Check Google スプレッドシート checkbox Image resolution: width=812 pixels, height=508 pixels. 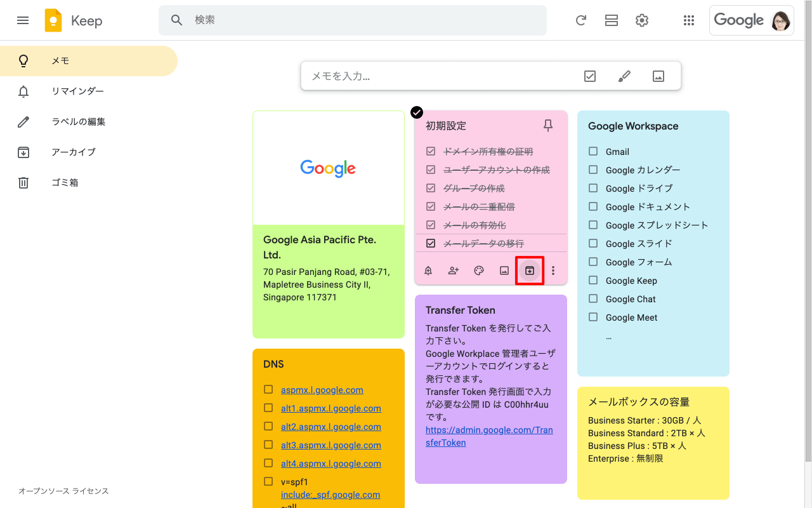pyautogui.click(x=593, y=225)
